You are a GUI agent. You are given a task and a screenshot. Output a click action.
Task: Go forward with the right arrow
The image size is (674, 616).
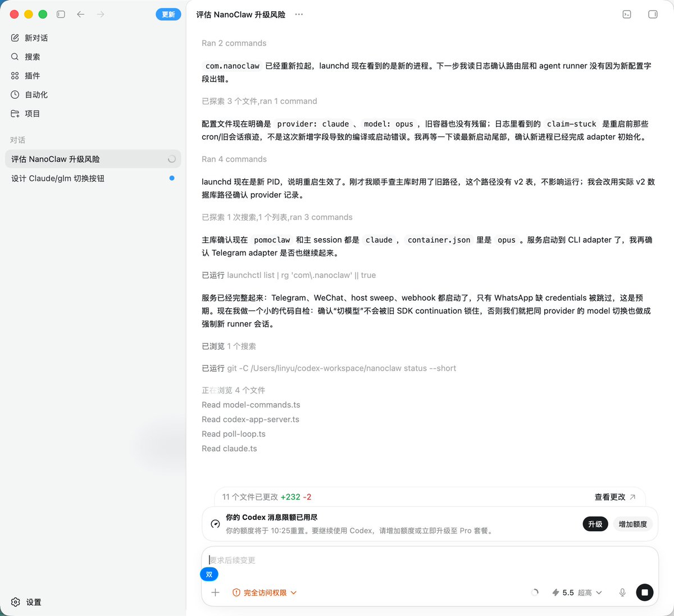(101, 14)
